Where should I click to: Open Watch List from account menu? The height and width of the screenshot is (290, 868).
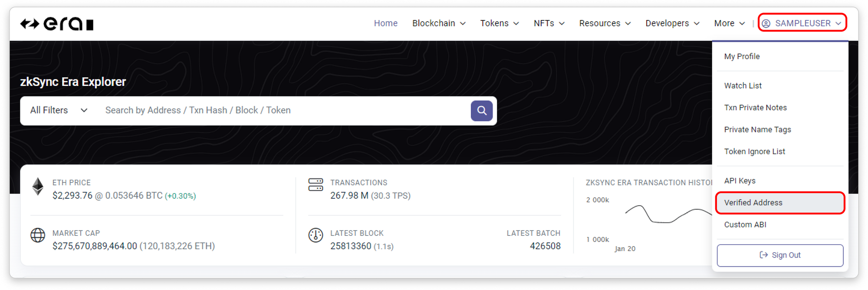743,86
